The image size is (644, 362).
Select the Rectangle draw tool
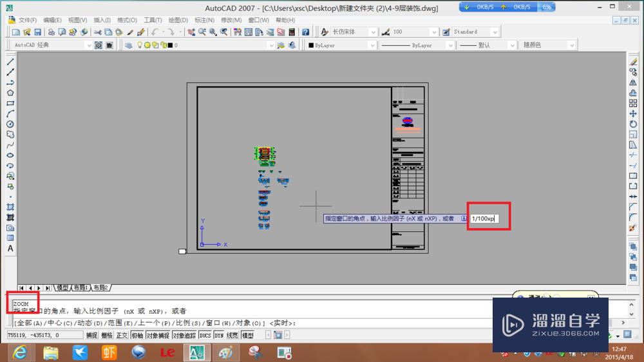point(10,104)
